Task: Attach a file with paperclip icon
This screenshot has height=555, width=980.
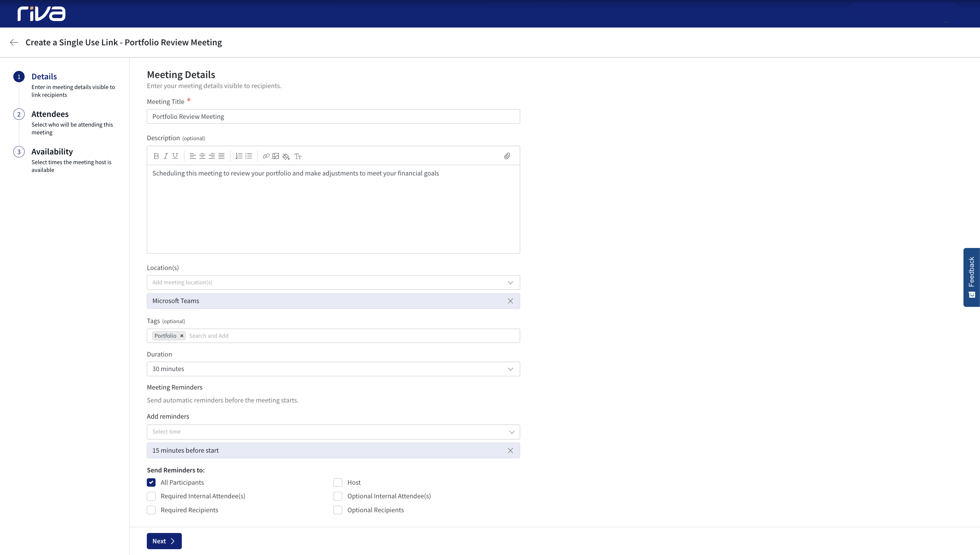Action: (x=507, y=156)
